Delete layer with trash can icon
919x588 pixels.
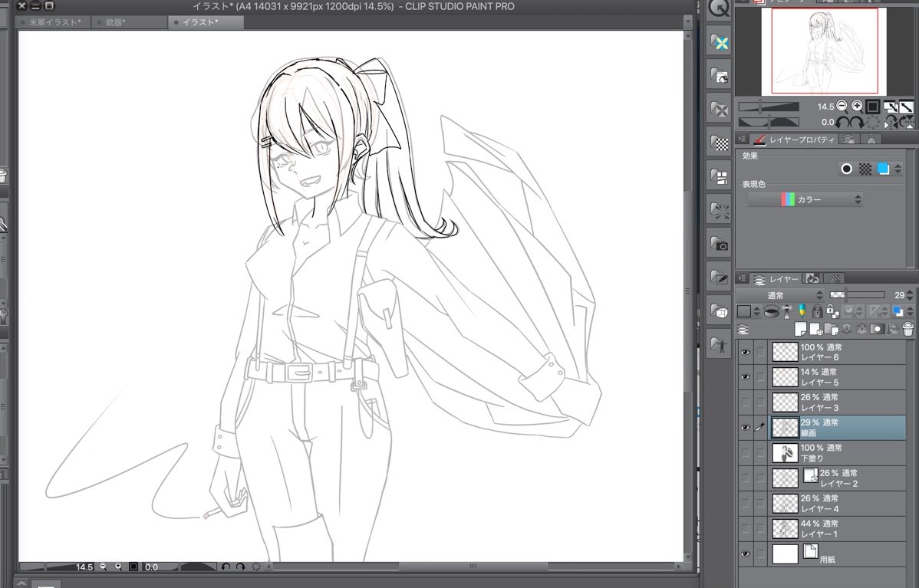pyautogui.click(x=907, y=329)
